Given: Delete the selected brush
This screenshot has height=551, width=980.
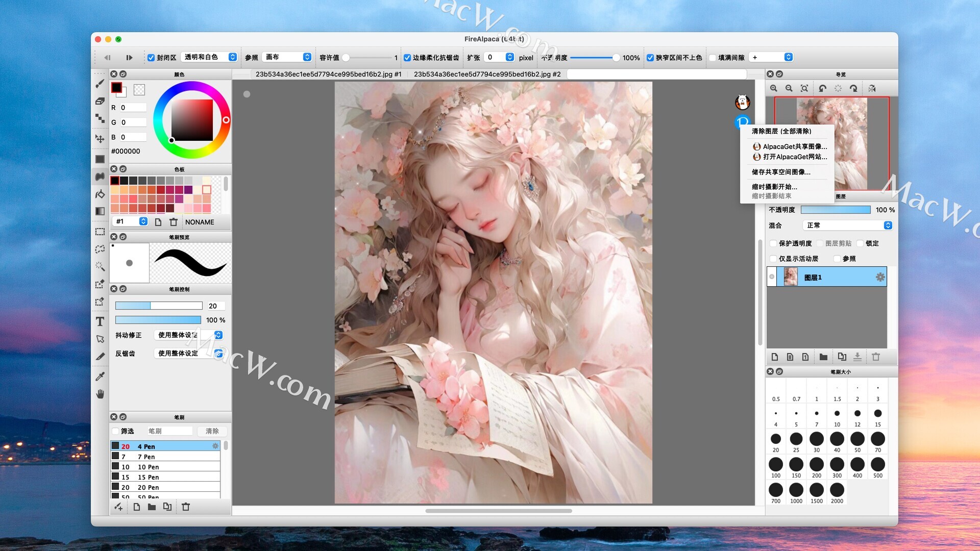Looking at the screenshot, I should [186, 507].
